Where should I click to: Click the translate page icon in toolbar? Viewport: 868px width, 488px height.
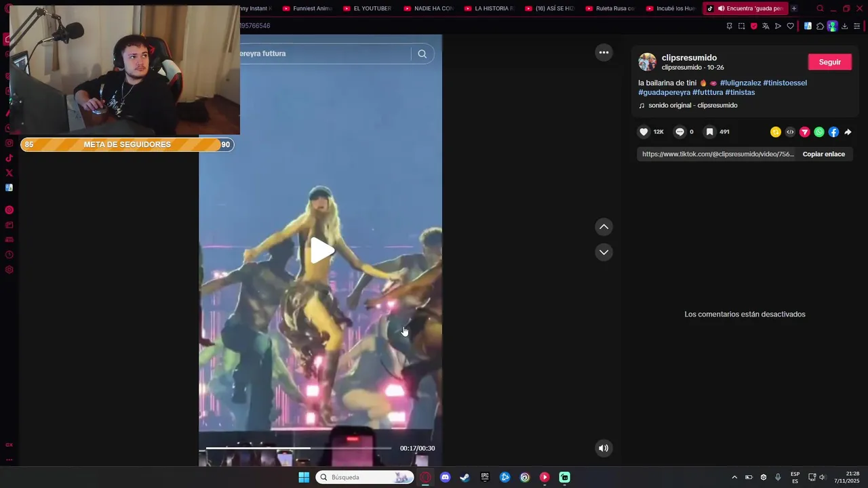766,26
